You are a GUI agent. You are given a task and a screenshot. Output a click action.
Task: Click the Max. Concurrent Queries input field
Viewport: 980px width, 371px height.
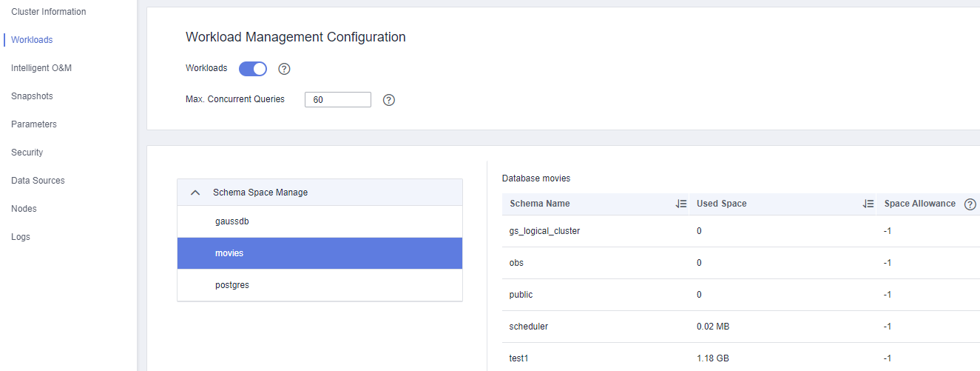tap(337, 100)
